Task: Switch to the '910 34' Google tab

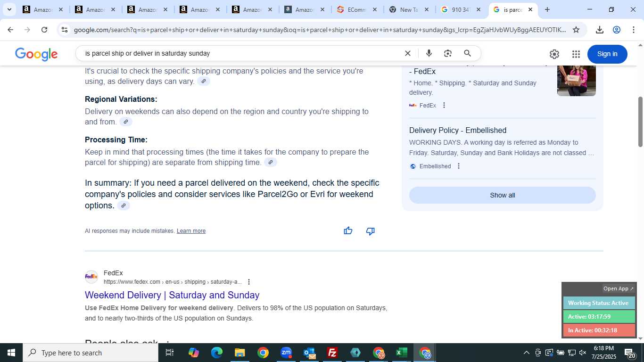Action: coord(461,9)
